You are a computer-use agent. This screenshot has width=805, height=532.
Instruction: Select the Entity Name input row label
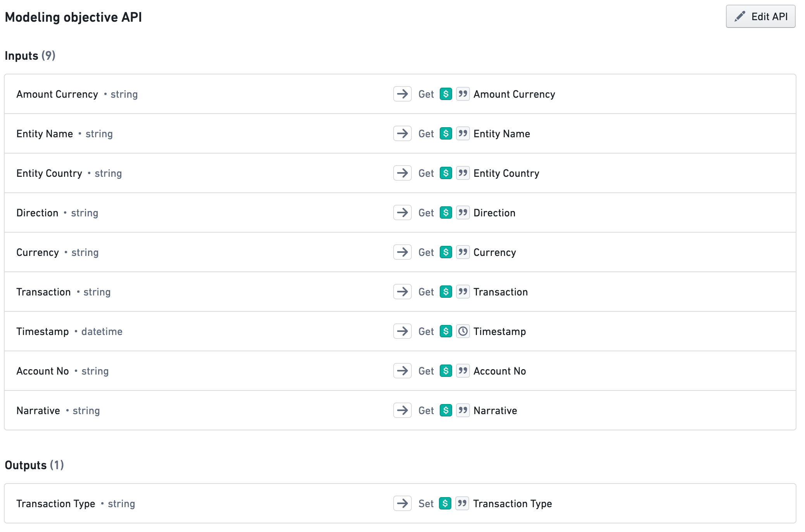(45, 134)
